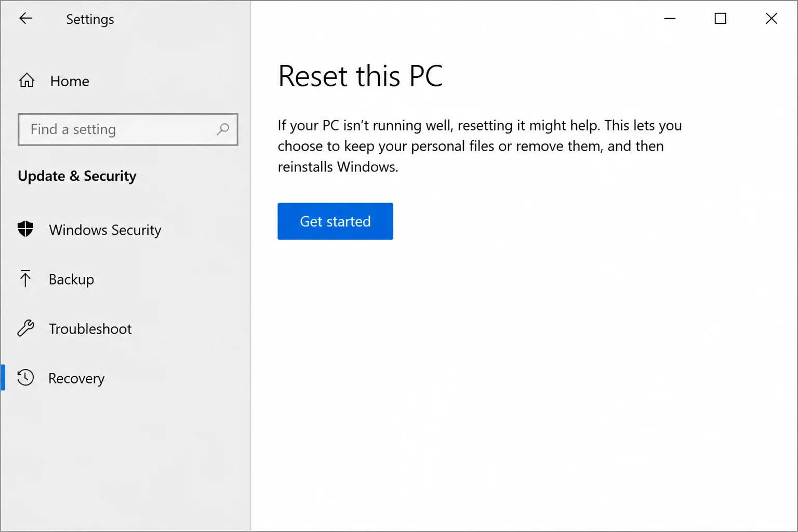
Task: Maximize the Settings window
Action: coord(721,19)
